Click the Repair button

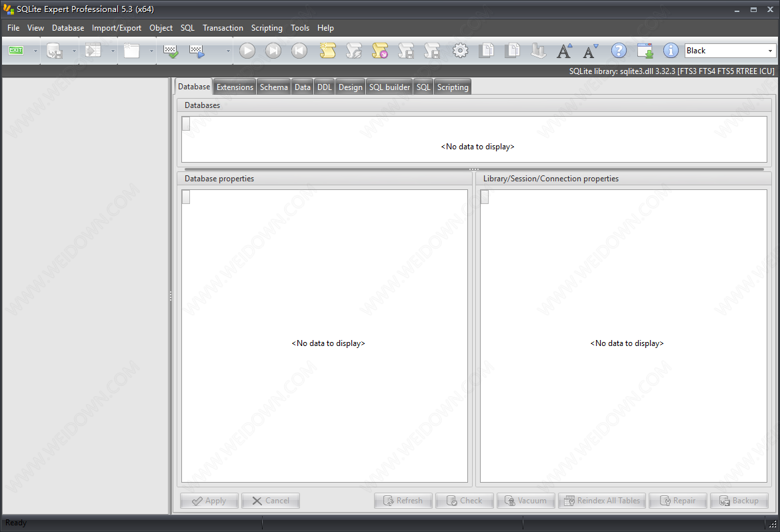[678, 501]
